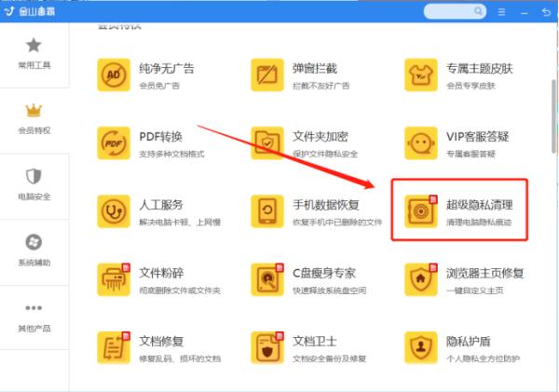Open the hamburger main menu
The width and height of the screenshot is (559, 392).
pos(501,12)
